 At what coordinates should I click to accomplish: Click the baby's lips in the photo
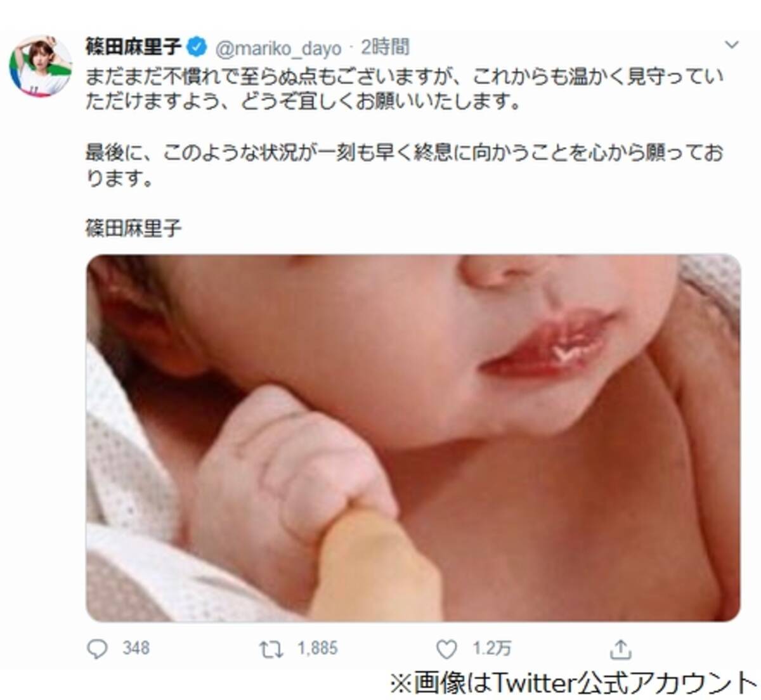[547, 344]
